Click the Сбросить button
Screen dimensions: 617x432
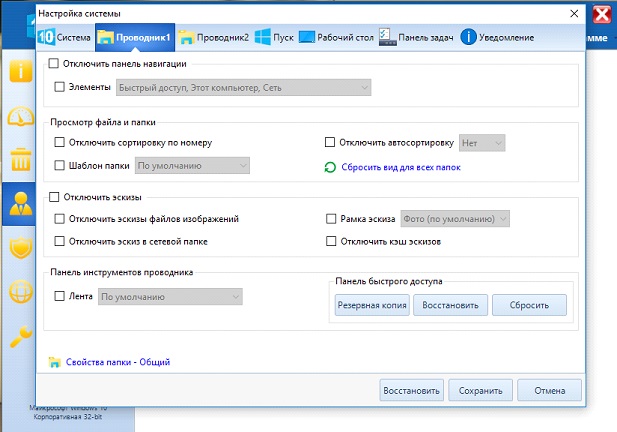529,305
